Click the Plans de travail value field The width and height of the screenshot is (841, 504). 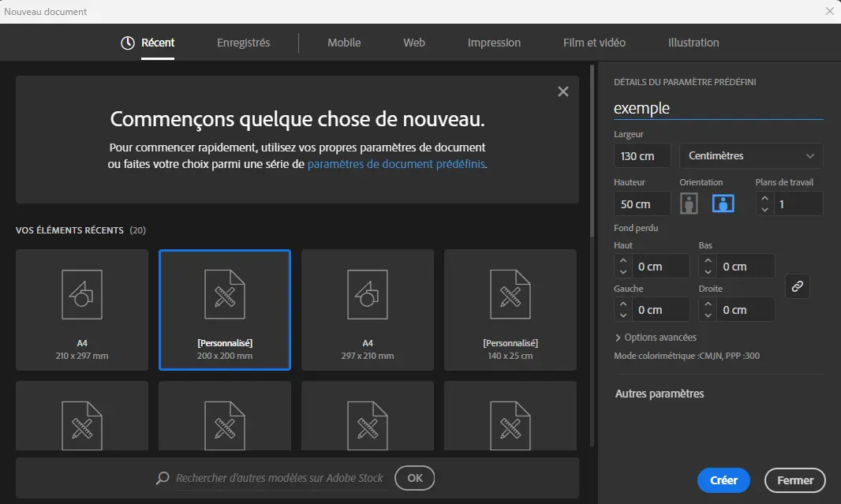point(798,204)
